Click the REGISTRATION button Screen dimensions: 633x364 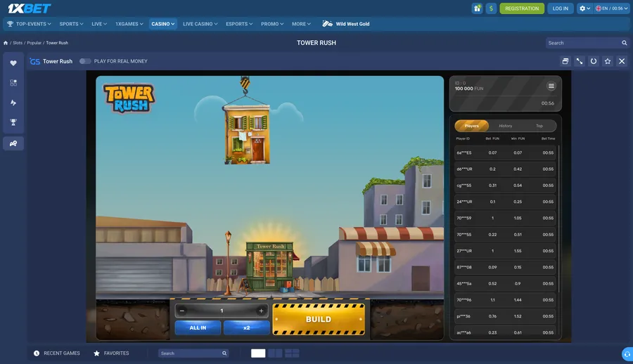522,8
